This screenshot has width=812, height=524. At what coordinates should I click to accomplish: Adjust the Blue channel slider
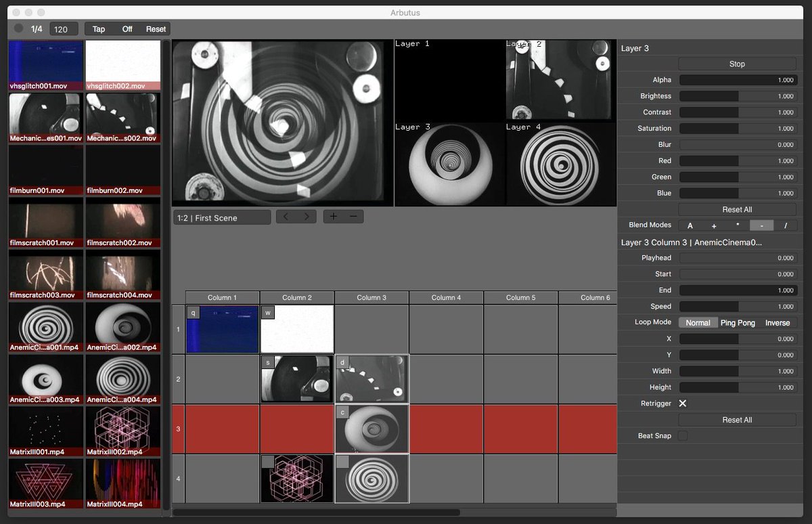tap(738, 194)
